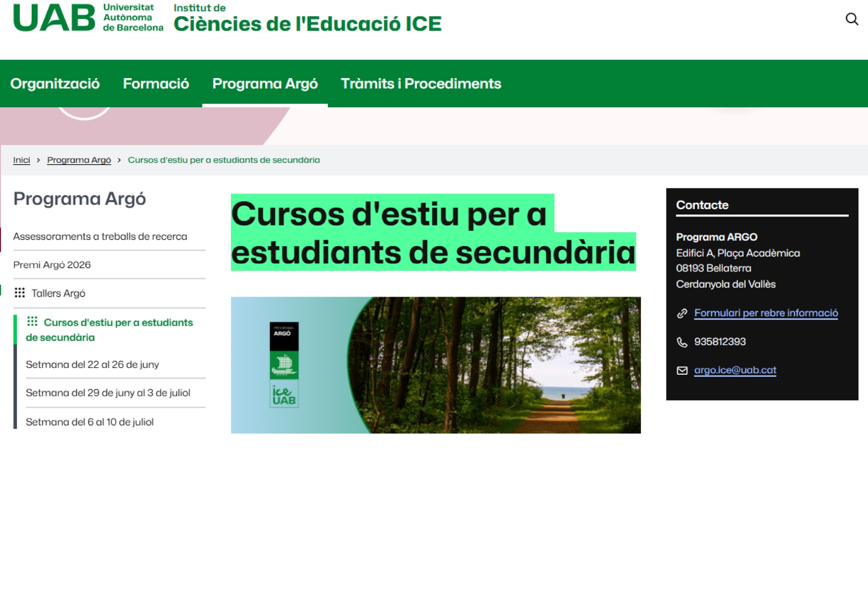The height and width of the screenshot is (613, 868).
Task: Click the argo.ice@uab.cat email link
Action: click(x=735, y=370)
